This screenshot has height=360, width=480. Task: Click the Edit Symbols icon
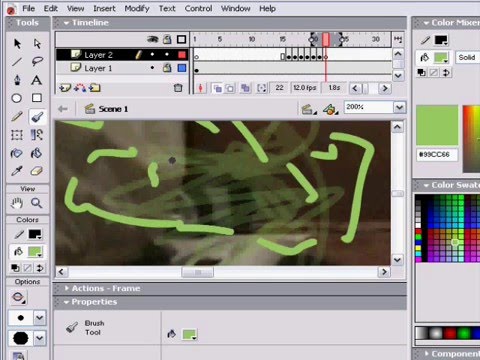330,109
